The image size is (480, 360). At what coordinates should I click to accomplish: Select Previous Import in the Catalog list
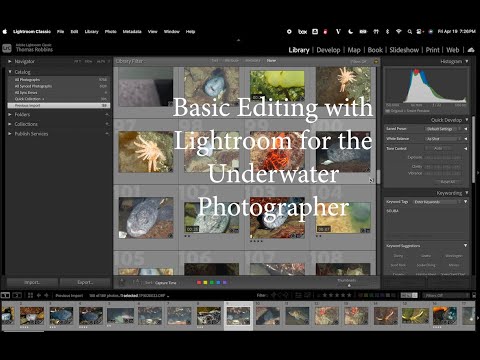point(59,105)
